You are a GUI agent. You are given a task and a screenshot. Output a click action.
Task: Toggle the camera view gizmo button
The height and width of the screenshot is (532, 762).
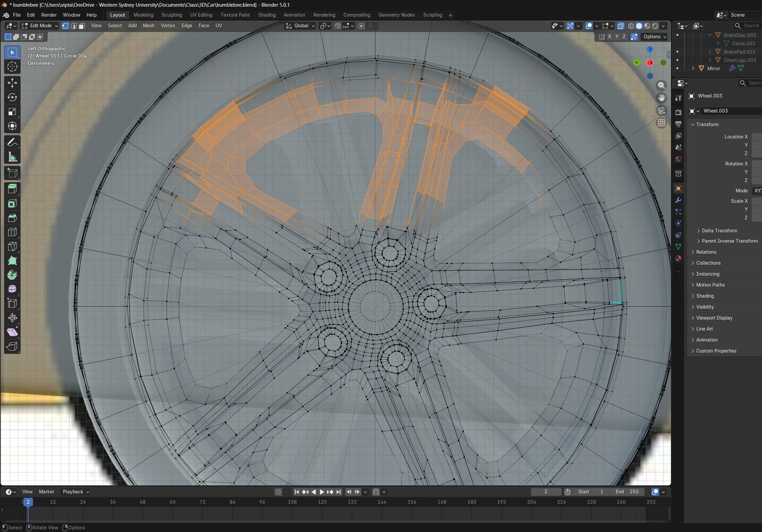pos(661,110)
